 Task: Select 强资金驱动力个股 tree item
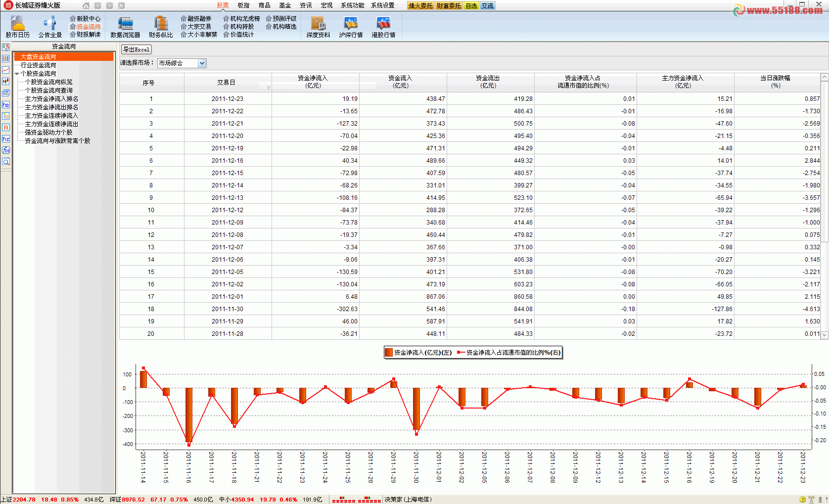coord(49,133)
